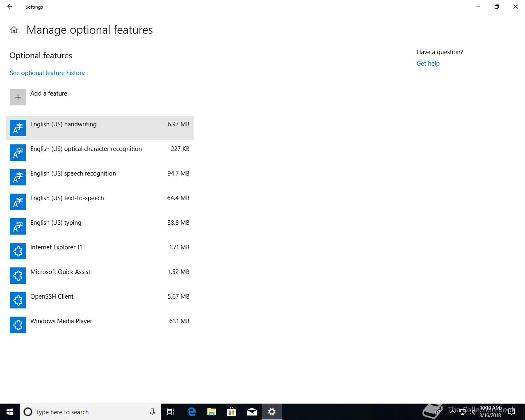Select English (US) handwriting entry
This screenshot has height=420, width=525.
click(100, 128)
